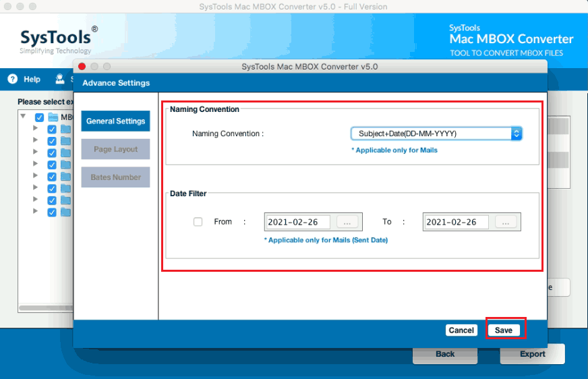
Task: Click the user profile icon beside Help
Action: point(60,79)
